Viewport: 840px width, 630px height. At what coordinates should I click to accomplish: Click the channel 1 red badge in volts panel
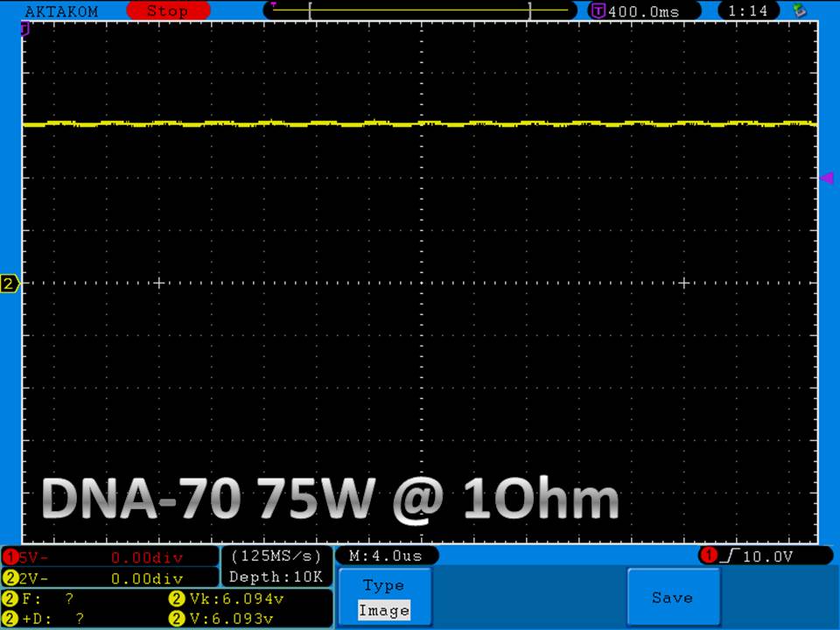(x=10, y=556)
